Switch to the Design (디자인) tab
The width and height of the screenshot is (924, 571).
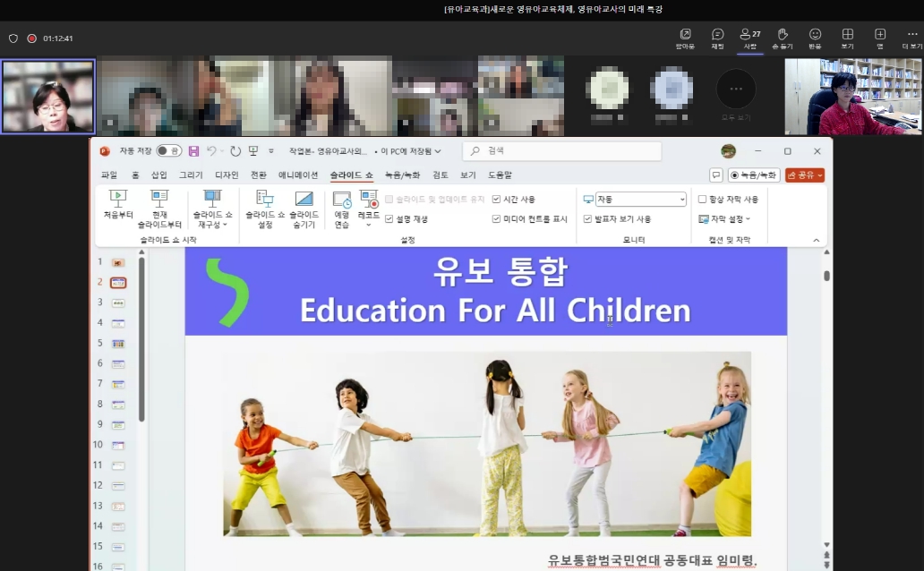(x=227, y=175)
